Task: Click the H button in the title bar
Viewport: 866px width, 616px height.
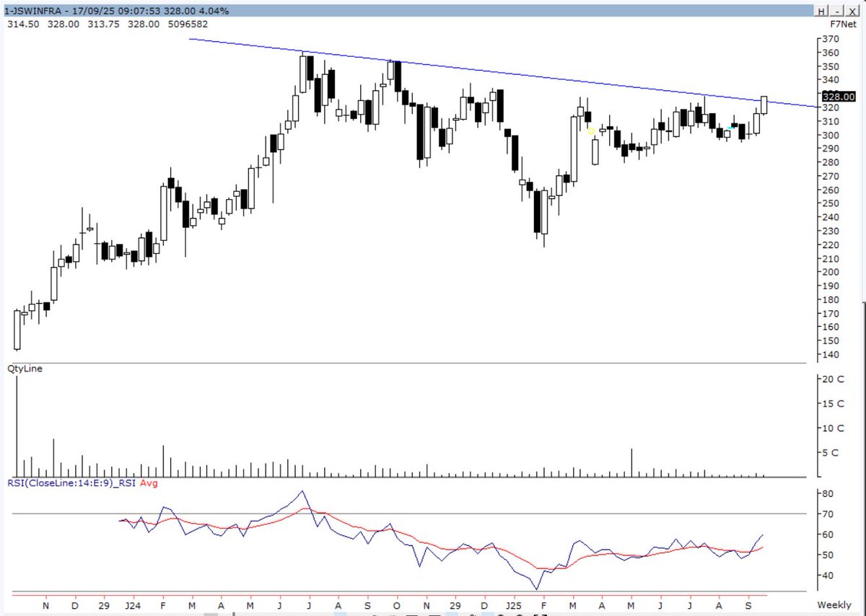Action: (820, 10)
